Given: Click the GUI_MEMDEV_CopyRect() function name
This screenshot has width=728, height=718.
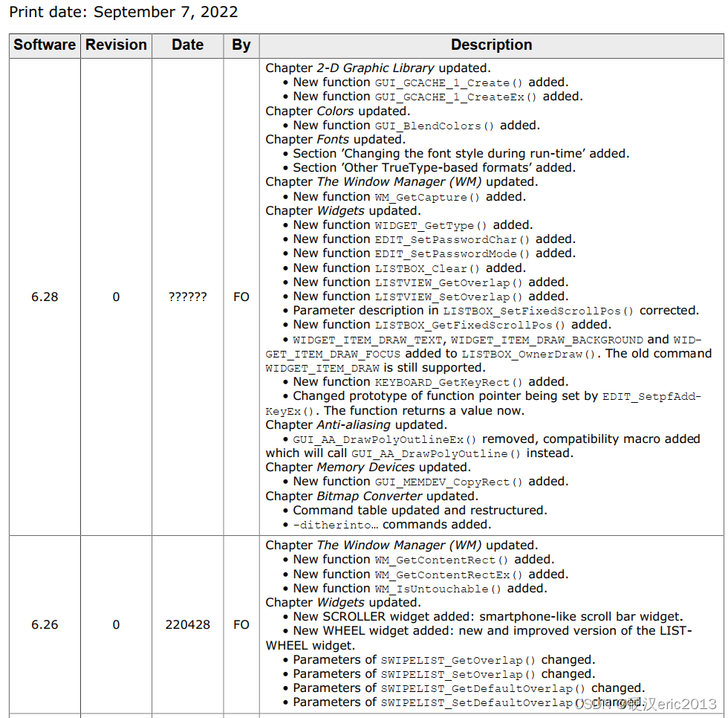Looking at the screenshot, I should point(449,482).
